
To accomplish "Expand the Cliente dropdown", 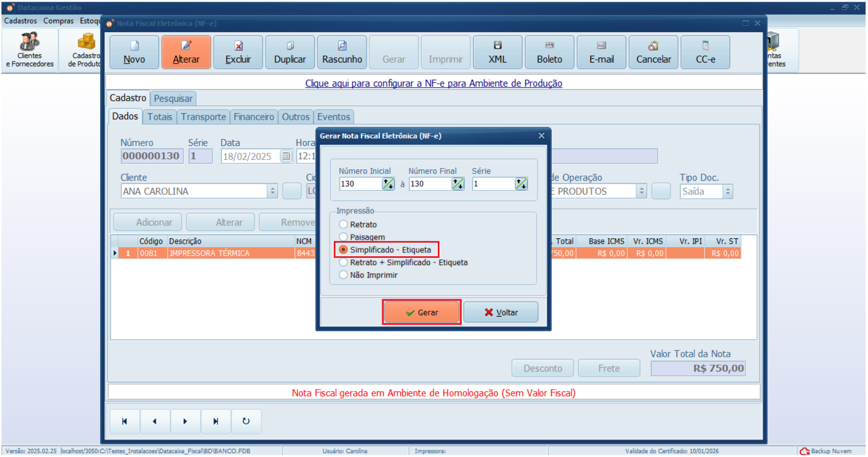I will point(273,192).
